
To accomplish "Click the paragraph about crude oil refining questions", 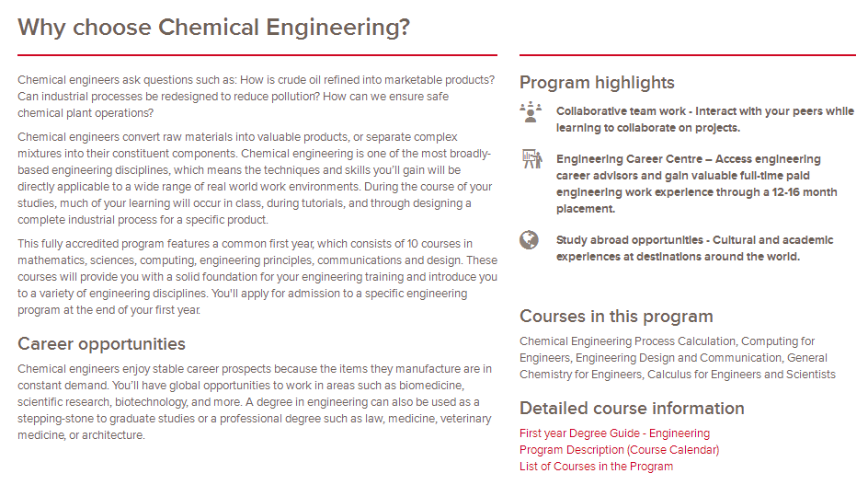I will [x=257, y=97].
